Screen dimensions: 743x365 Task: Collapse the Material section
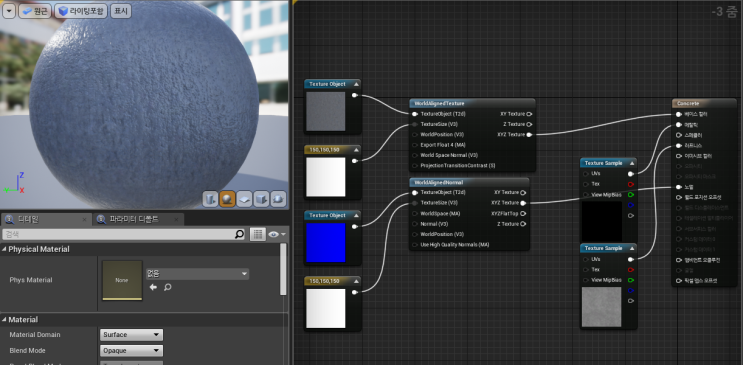(4, 320)
